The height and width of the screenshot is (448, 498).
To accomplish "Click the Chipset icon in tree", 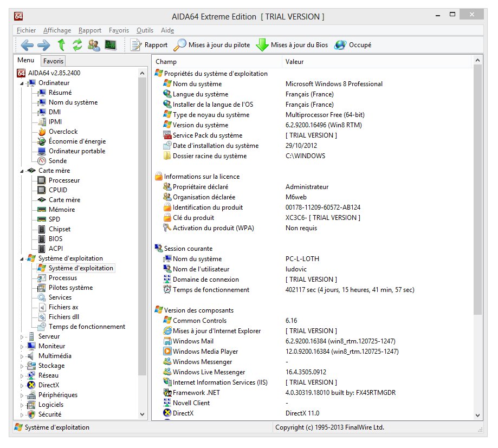I will tap(42, 229).
